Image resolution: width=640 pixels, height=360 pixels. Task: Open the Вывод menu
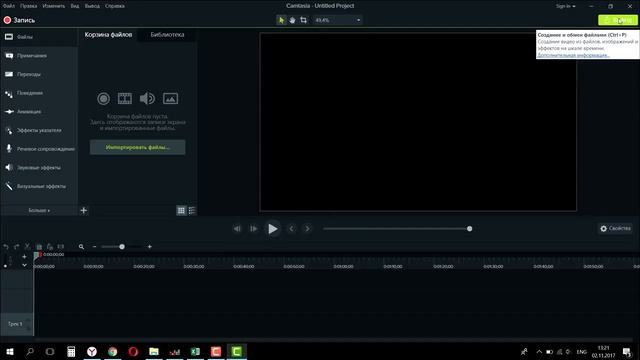[x=92, y=6]
